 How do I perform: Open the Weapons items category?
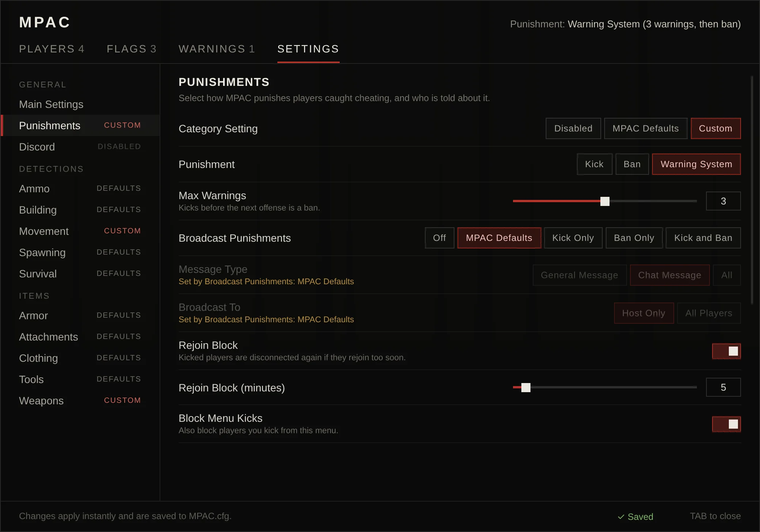tap(80, 401)
